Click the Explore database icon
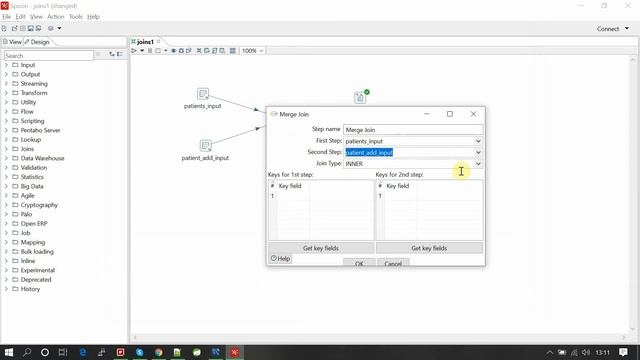 tap(222, 51)
